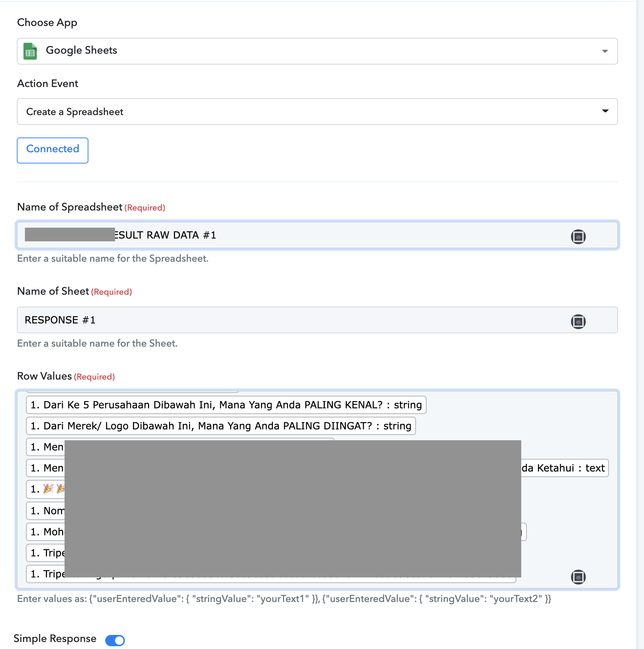Click the 'Choose App' label

point(47,23)
